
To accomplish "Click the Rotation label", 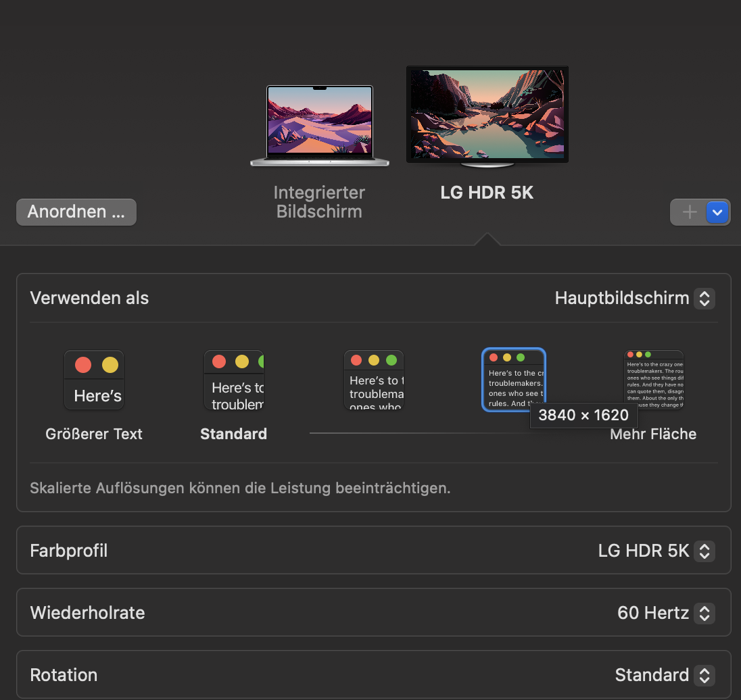I will pyautogui.click(x=64, y=676).
